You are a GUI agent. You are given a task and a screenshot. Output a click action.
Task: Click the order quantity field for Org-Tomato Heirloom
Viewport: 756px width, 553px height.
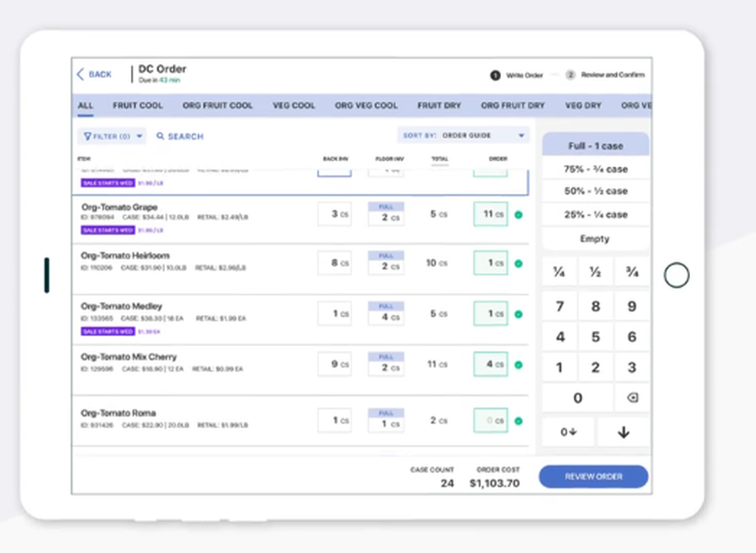[491, 263]
